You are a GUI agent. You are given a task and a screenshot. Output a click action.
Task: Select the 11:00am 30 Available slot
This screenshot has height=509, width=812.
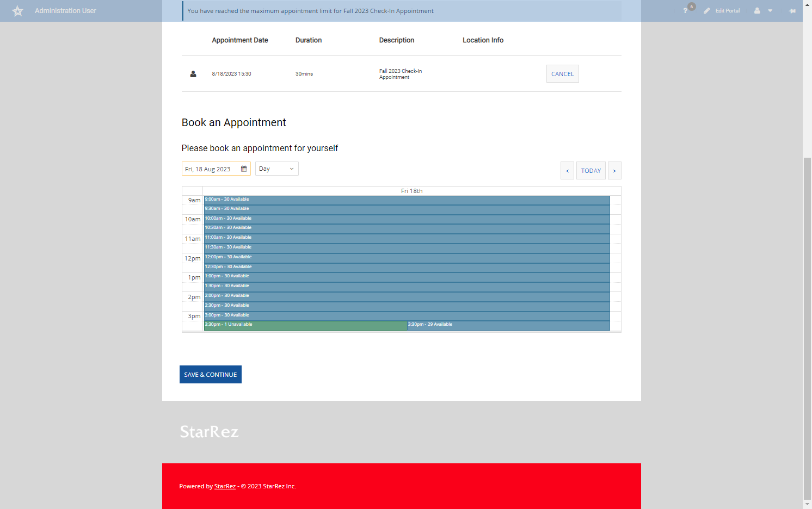[x=407, y=239]
